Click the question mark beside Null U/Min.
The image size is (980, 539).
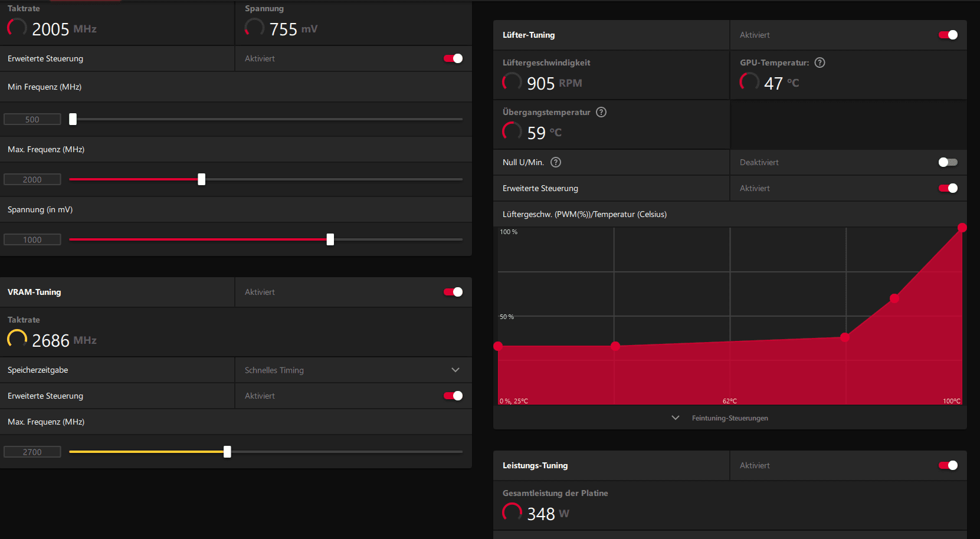click(x=556, y=162)
